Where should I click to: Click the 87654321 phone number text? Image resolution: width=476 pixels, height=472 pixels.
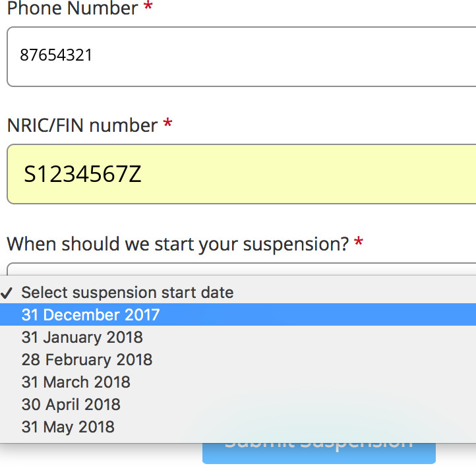tap(56, 55)
